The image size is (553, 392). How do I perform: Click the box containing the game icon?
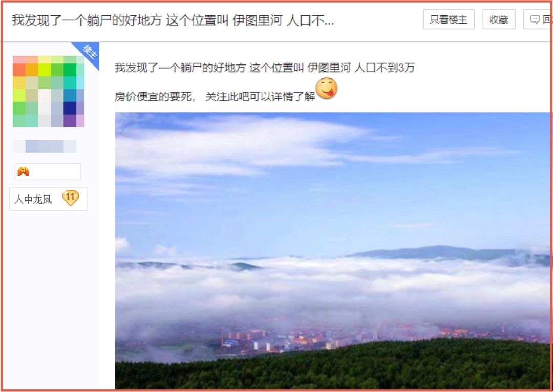tap(48, 171)
